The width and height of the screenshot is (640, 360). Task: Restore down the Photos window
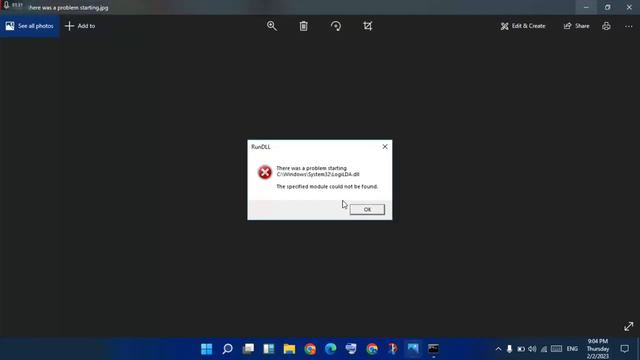pos(607,7)
